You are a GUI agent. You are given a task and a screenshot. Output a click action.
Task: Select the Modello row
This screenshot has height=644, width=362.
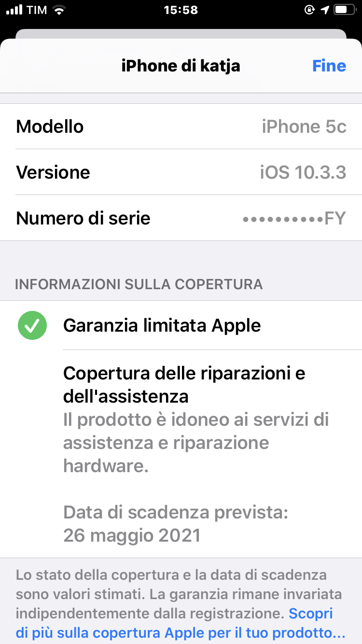click(x=181, y=126)
